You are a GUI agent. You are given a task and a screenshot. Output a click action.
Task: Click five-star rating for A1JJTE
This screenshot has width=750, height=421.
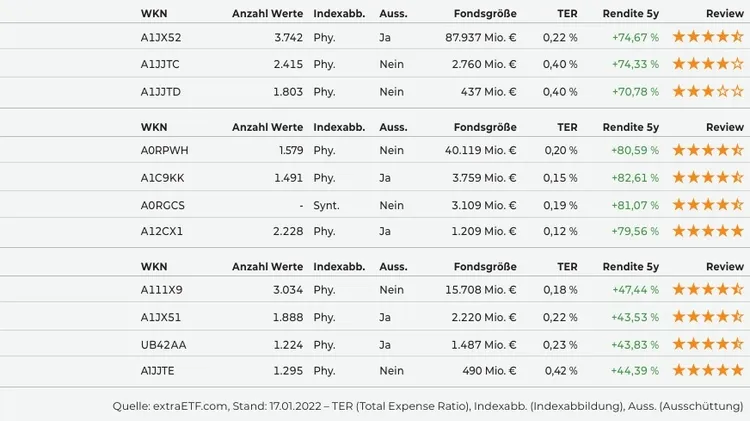coord(708,370)
